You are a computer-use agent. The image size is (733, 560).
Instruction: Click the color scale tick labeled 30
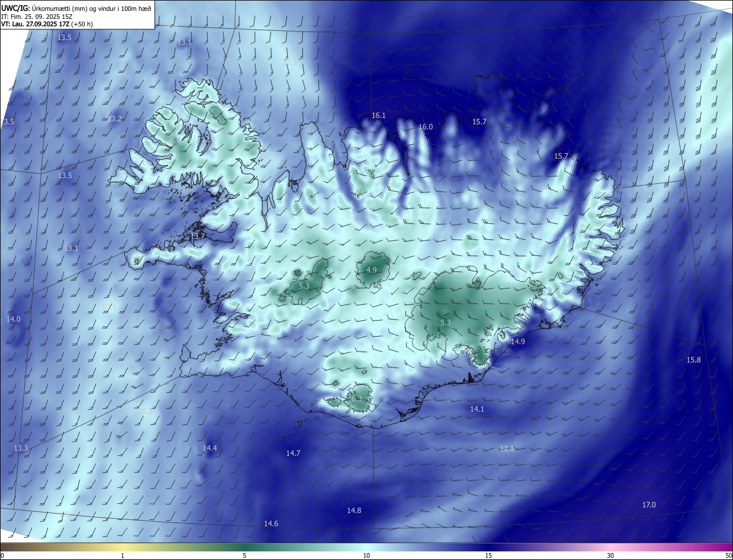(610, 555)
